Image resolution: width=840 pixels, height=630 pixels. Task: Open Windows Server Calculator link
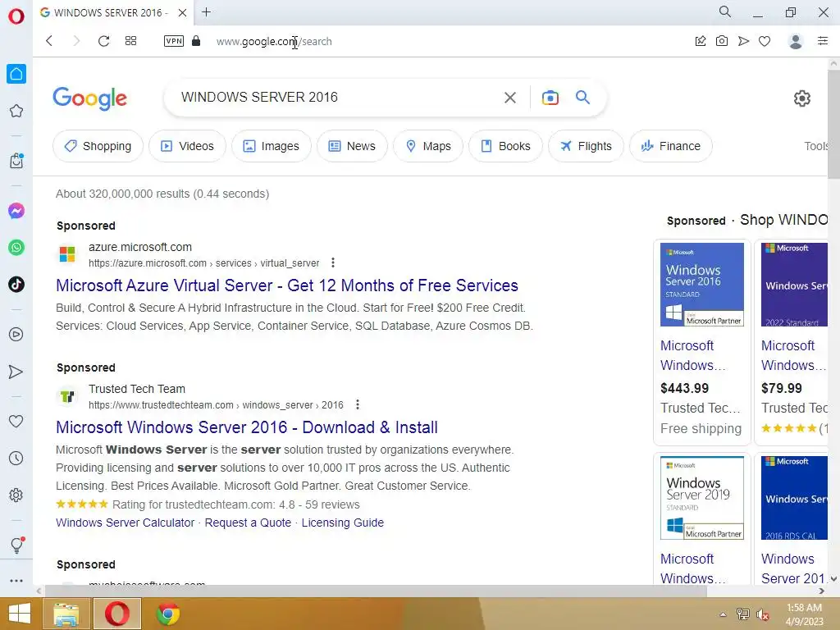coord(126,523)
